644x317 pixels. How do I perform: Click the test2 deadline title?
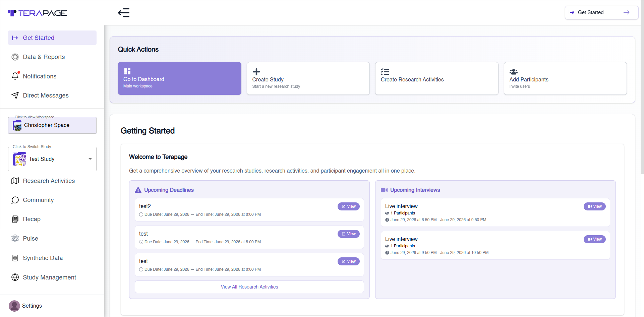pos(145,206)
